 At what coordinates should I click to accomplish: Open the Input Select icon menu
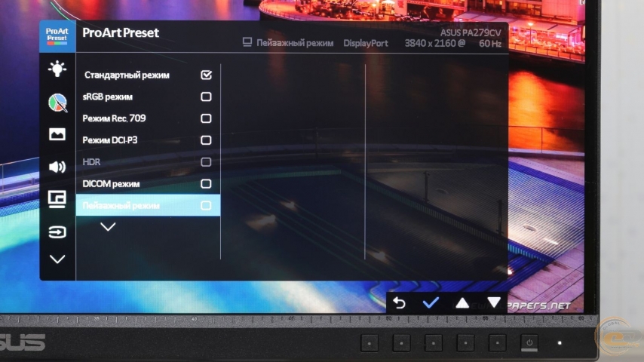57,232
